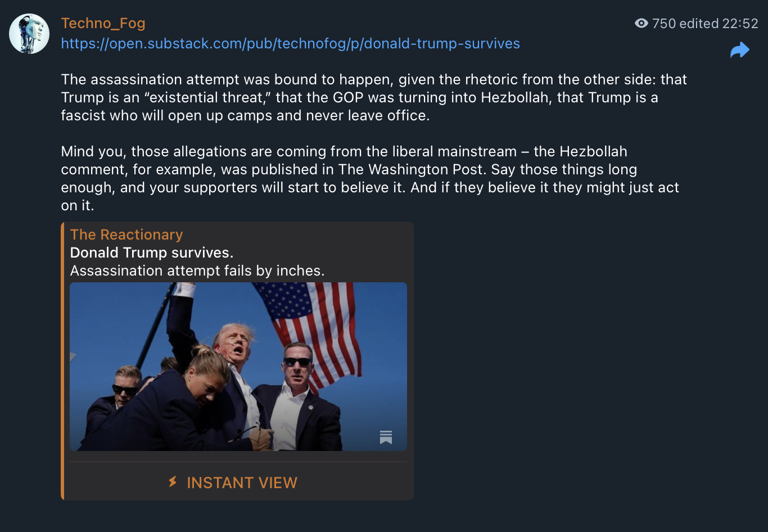This screenshot has width=768, height=532.
Task: Click the 750 view count
Action: tap(664, 23)
